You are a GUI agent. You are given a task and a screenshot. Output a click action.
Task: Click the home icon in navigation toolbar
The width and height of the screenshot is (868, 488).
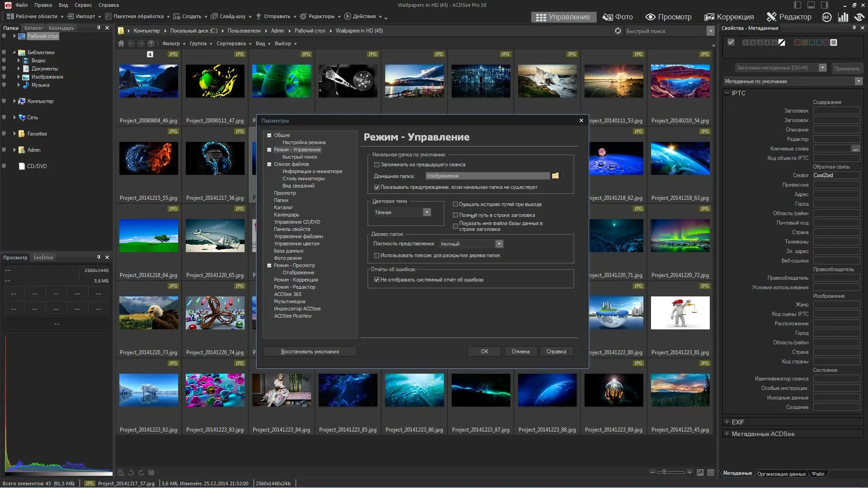point(121,43)
